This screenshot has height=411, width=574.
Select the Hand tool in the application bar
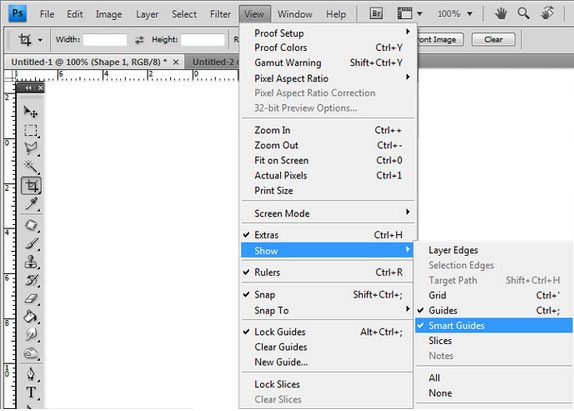click(x=501, y=14)
